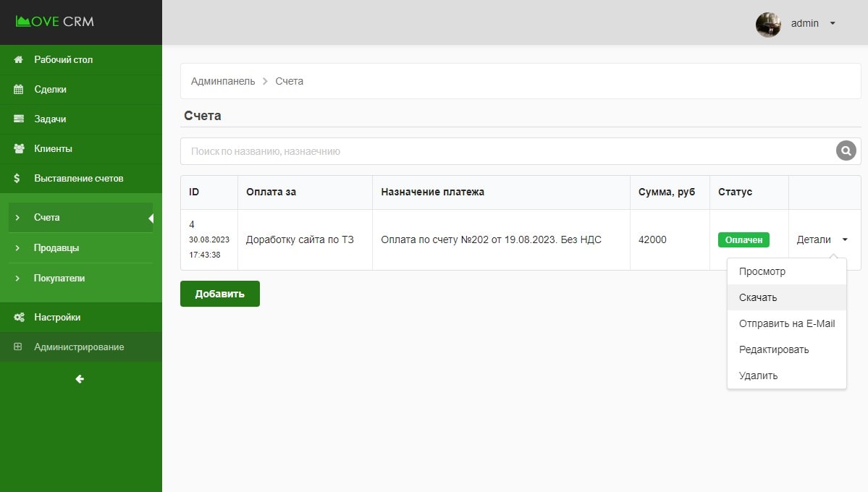Expand the Администрирование section
This screenshot has height=492, width=868.
pyautogui.click(x=79, y=347)
